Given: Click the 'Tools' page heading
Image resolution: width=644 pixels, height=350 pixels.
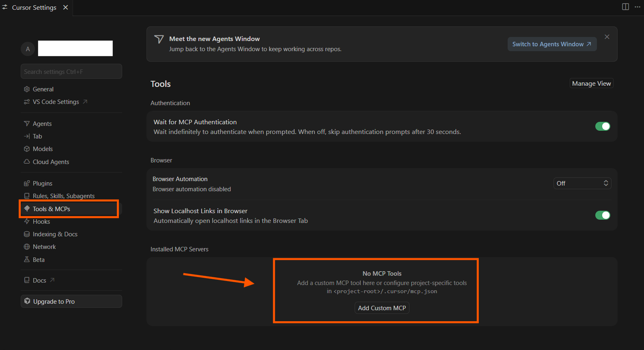Looking at the screenshot, I should 161,84.
